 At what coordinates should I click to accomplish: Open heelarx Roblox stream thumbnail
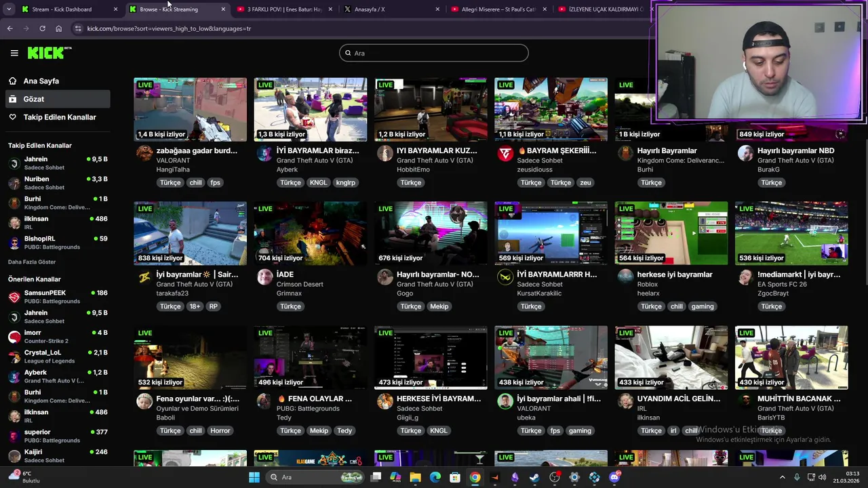click(x=671, y=233)
